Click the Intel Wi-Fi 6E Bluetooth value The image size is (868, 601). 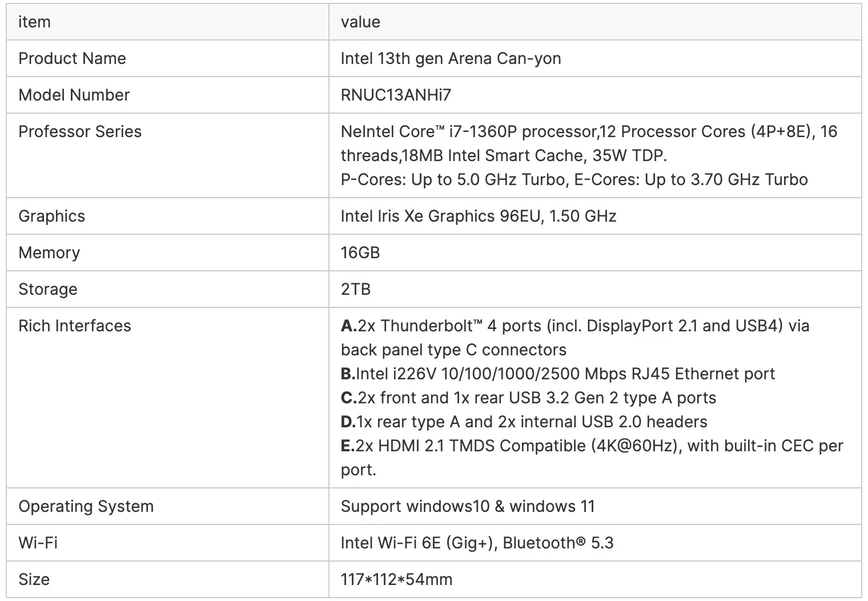pos(477,543)
